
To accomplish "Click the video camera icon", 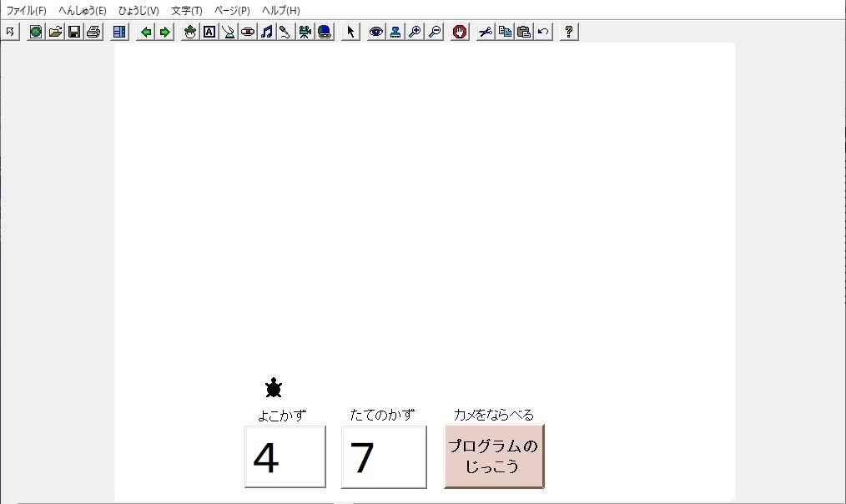I will [305, 32].
